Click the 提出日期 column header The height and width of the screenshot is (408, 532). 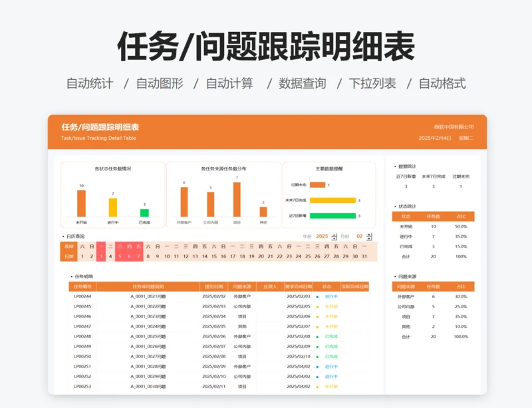(x=214, y=287)
